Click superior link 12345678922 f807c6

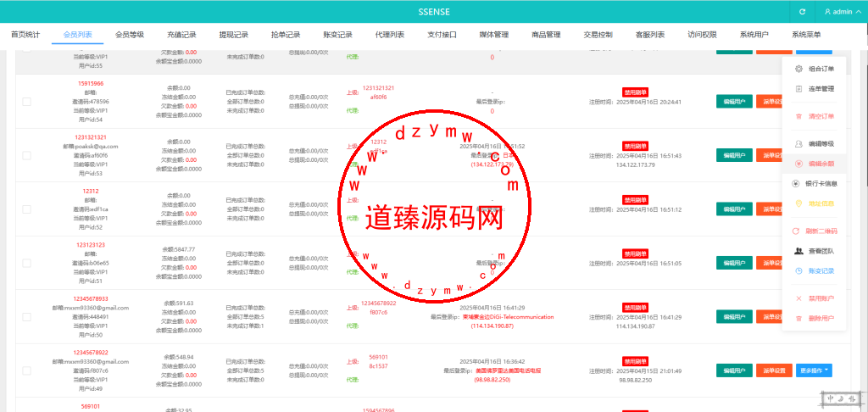(x=379, y=308)
